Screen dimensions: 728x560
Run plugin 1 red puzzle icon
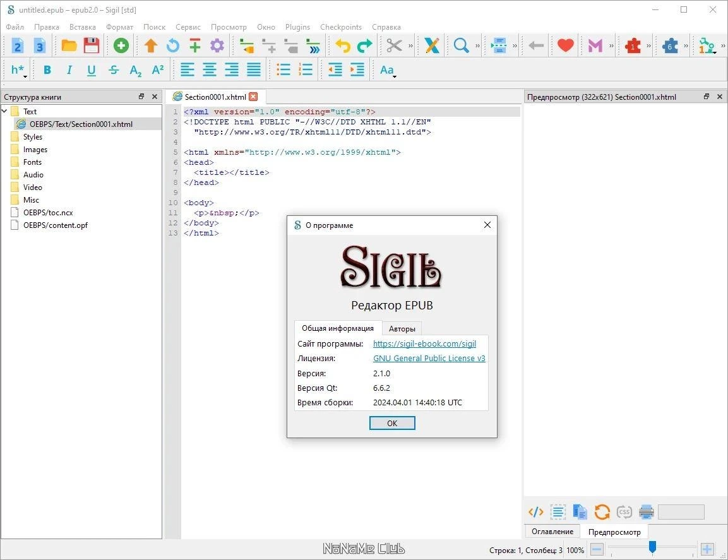pos(633,45)
